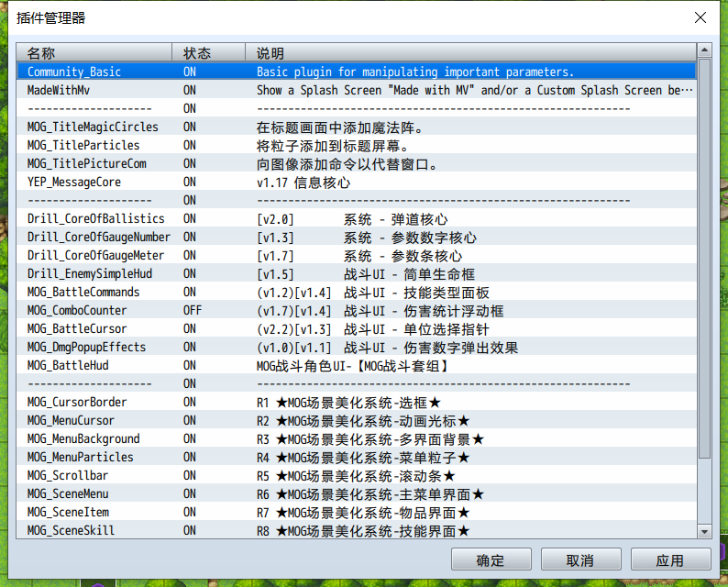
Task: Select the MOG_BattleHud plugin
Action: 357,365
